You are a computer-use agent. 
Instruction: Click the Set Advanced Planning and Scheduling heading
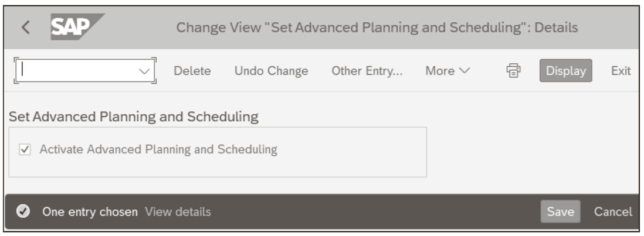pyautogui.click(x=134, y=117)
